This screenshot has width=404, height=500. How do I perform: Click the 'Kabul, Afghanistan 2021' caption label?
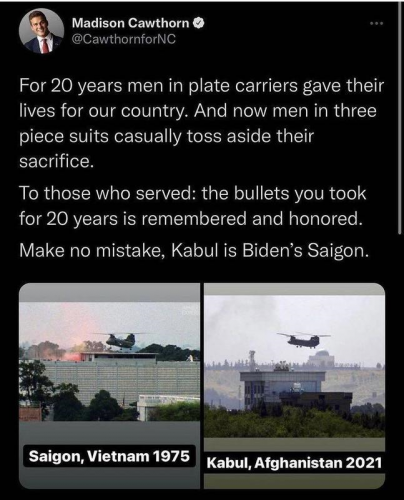tap(294, 463)
